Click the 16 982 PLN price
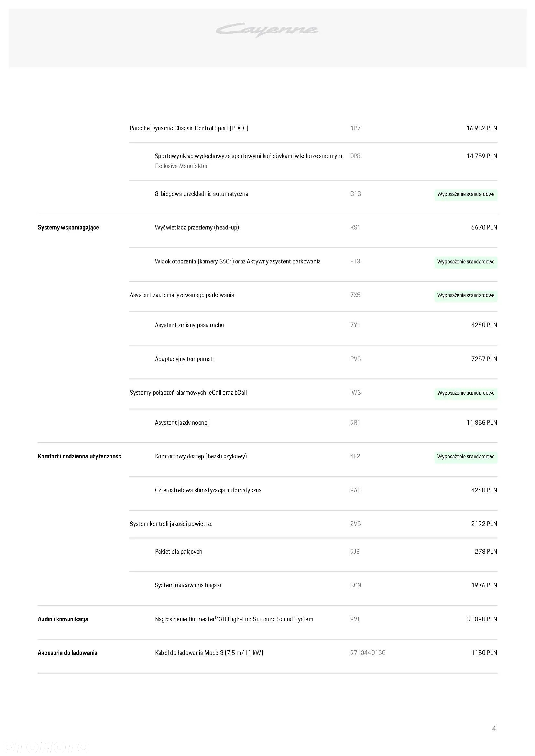 click(x=482, y=128)
